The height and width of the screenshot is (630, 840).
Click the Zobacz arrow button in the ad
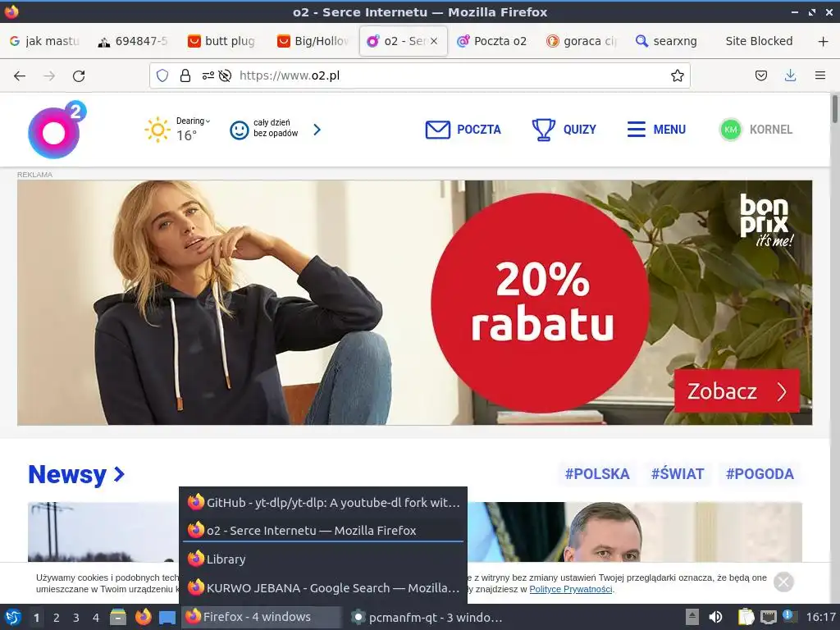pyautogui.click(x=737, y=391)
